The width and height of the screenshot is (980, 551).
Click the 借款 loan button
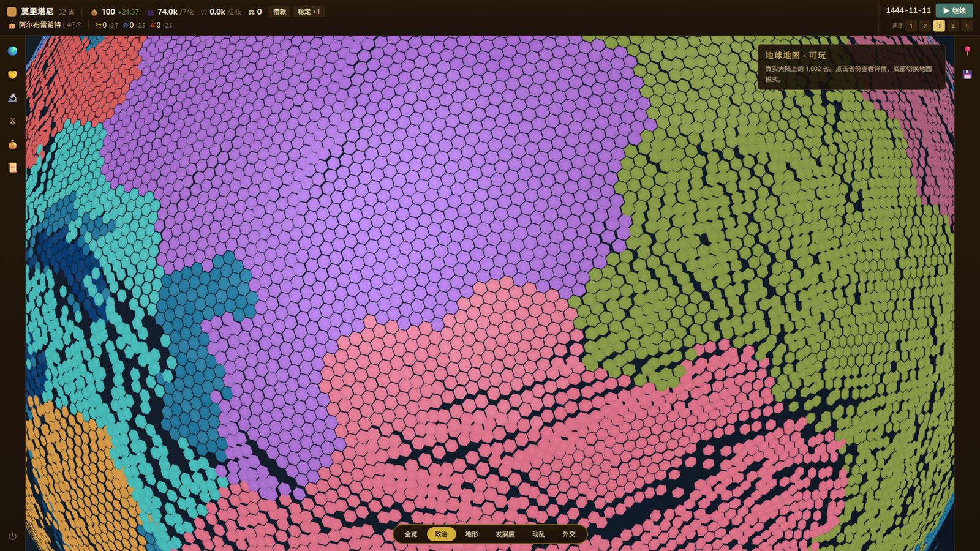[279, 12]
